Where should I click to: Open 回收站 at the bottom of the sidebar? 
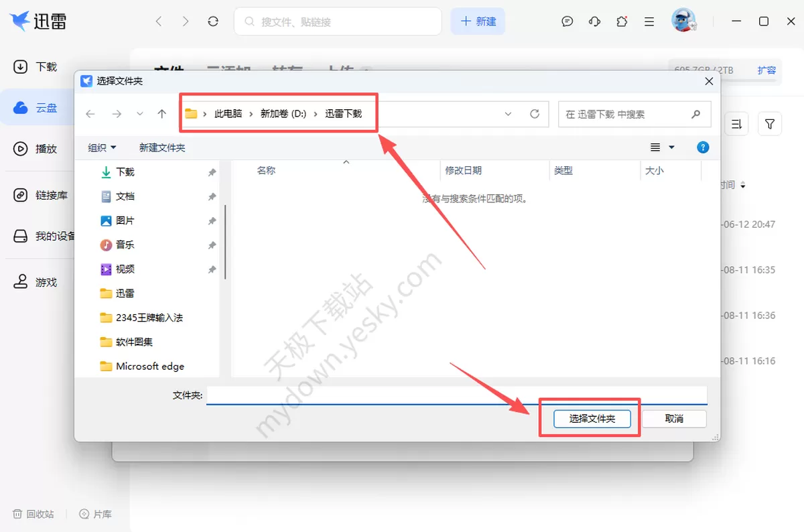33,514
